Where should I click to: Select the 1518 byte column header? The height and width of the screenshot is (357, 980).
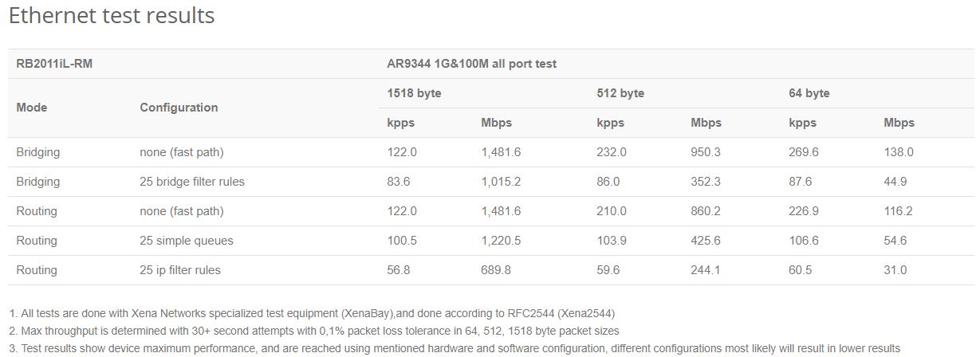(414, 93)
